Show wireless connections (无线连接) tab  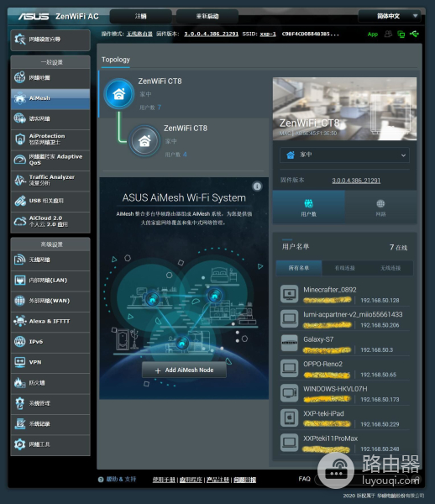[390, 268]
